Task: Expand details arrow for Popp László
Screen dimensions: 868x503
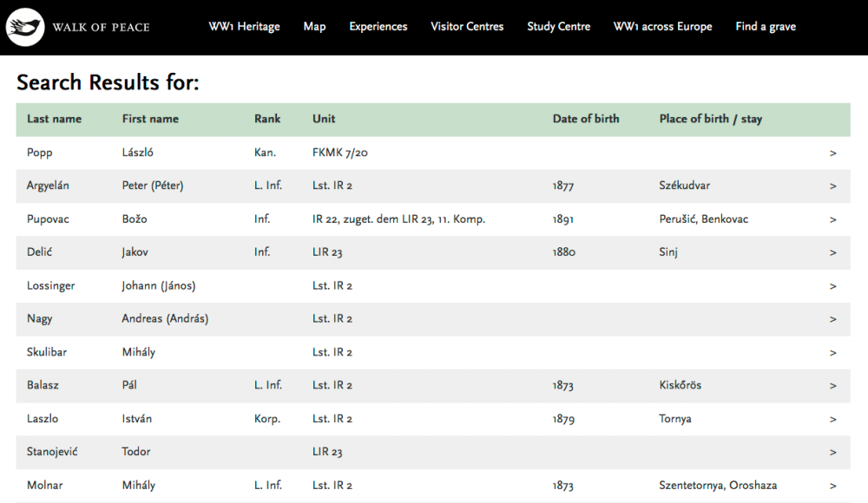Action: tap(832, 153)
